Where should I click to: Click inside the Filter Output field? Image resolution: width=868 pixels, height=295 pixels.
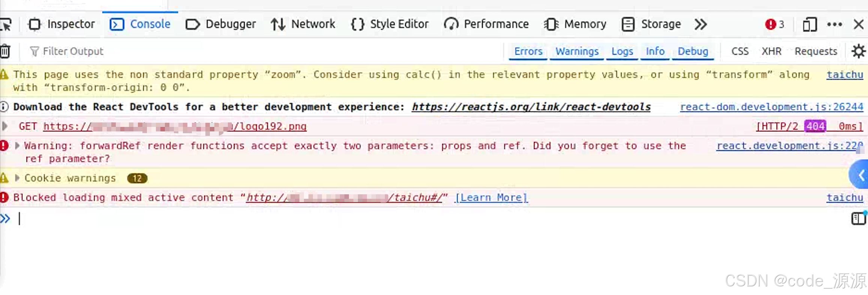tap(73, 51)
